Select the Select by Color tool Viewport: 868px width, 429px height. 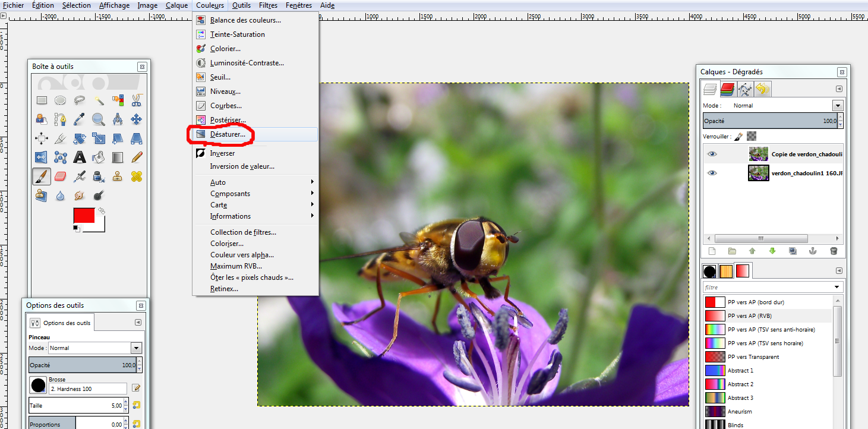coord(118,100)
